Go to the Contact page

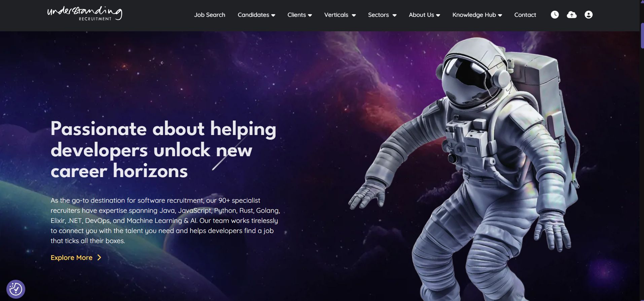click(x=525, y=15)
